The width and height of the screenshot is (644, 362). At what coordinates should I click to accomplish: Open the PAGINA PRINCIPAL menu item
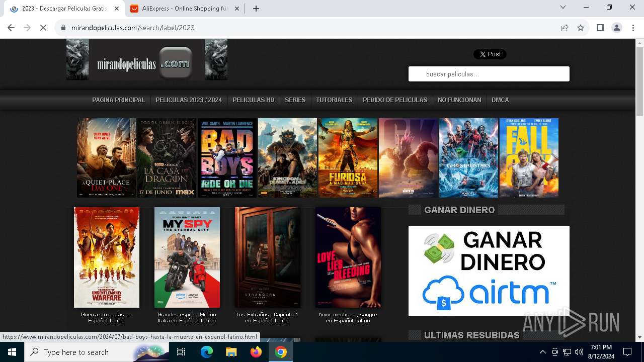coord(118,100)
